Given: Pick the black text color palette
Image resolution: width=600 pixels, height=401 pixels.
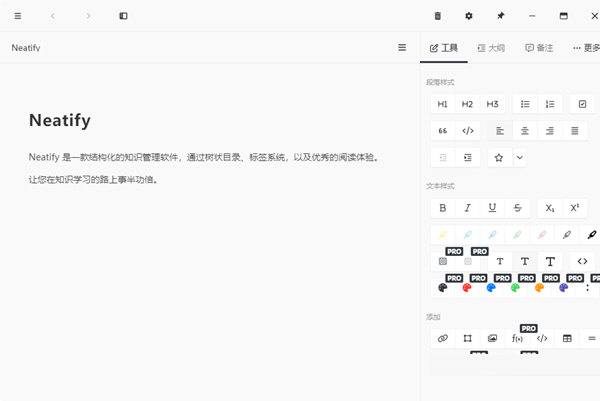Looking at the screenshot, I should (x=443, y=288).
